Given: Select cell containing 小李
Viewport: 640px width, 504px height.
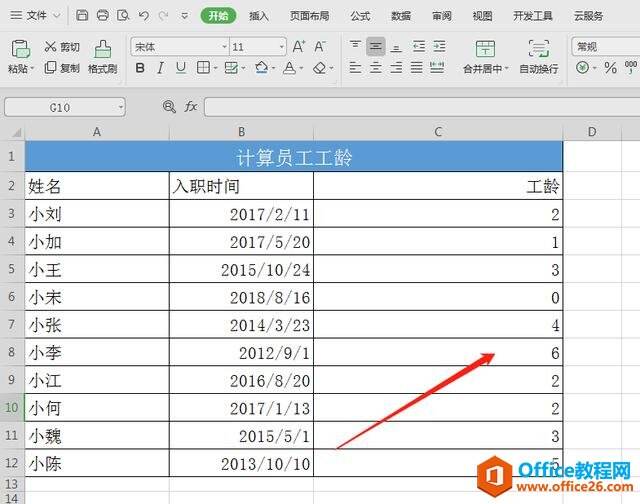Looking at the screenshot, I should 97,352.
